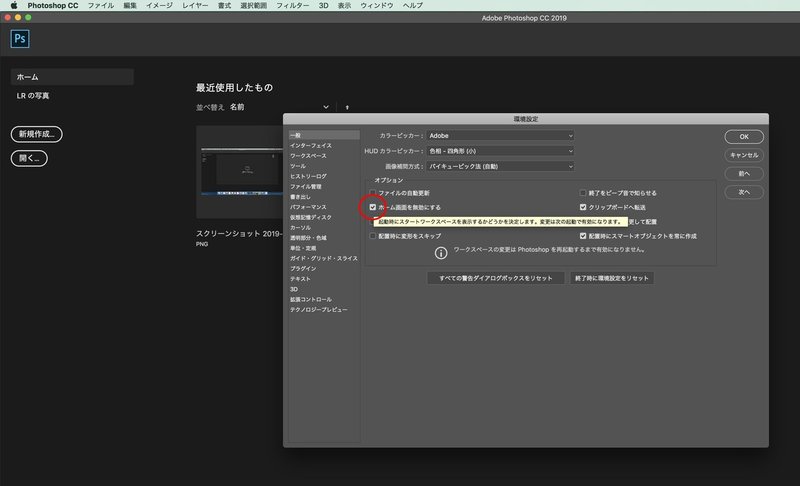This screenshot has height=486, width=800.
Task: Select ワークスペース preferences category
Action: pyautogui.click(x=308, y=156)
